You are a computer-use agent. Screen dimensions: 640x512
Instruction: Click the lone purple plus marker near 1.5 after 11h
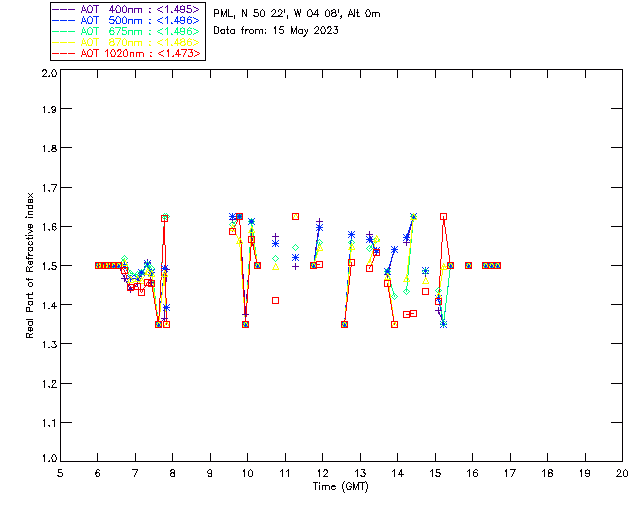296,267
